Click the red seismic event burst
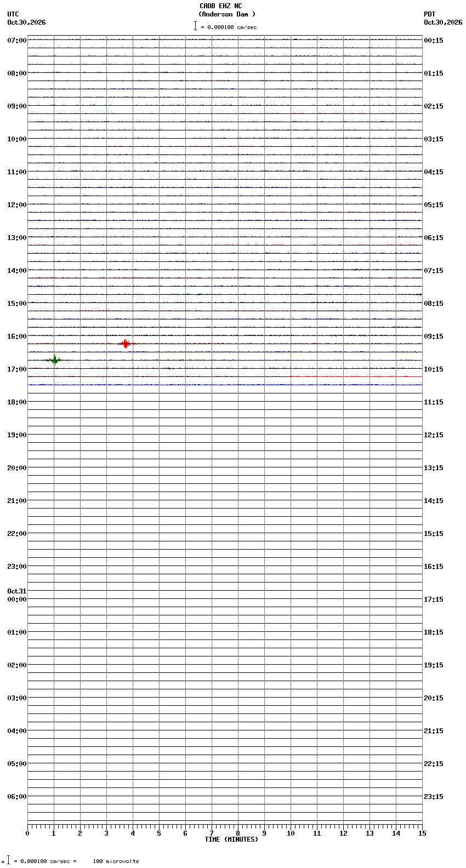Screen dimensions: 466x868 [x=126, y=344]
